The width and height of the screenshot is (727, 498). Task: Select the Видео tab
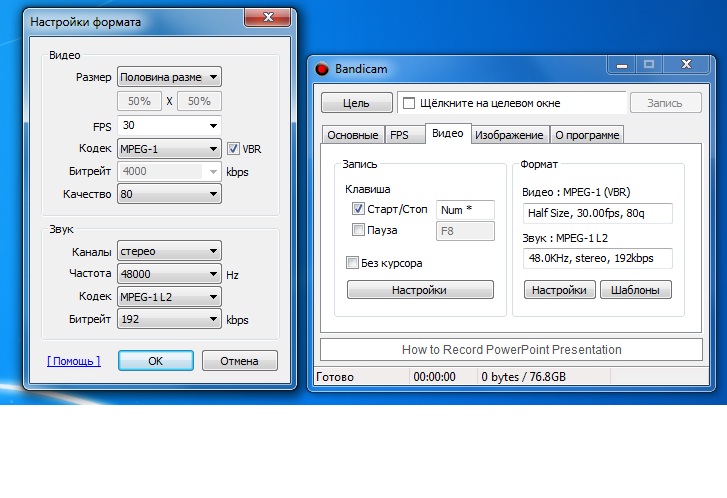point(448,134)
